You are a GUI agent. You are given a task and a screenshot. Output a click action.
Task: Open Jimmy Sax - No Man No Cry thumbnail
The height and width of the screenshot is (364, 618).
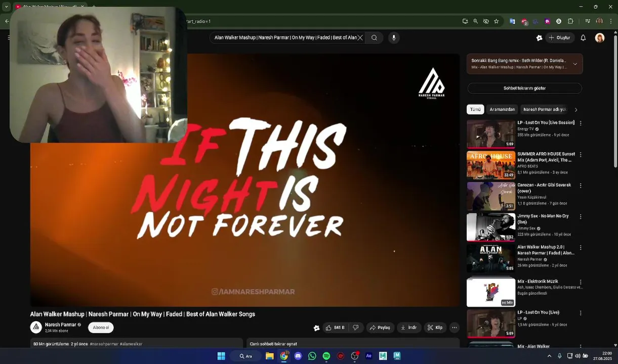pos(491,227)
